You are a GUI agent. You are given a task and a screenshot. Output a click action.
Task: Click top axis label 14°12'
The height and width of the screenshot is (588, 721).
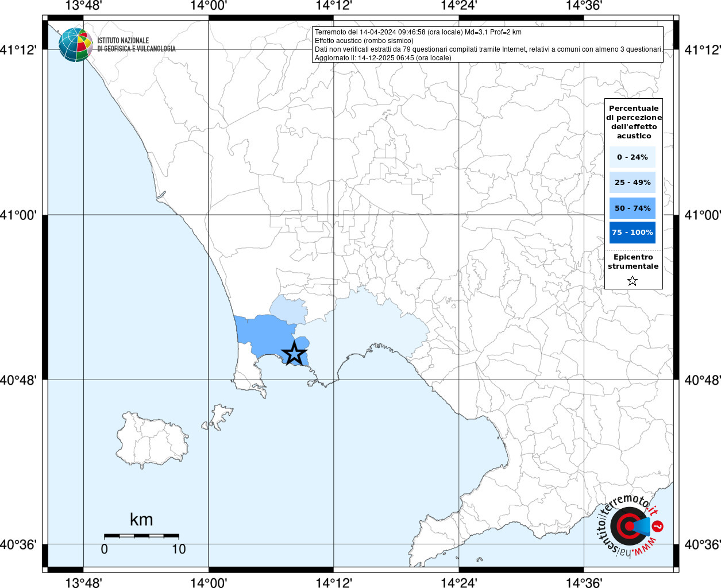pyautogui.click(x=334, y=6)
